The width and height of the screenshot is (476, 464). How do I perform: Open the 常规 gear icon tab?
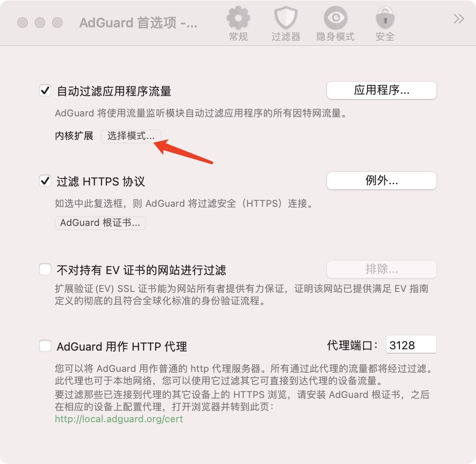click(x=238, y=18)
